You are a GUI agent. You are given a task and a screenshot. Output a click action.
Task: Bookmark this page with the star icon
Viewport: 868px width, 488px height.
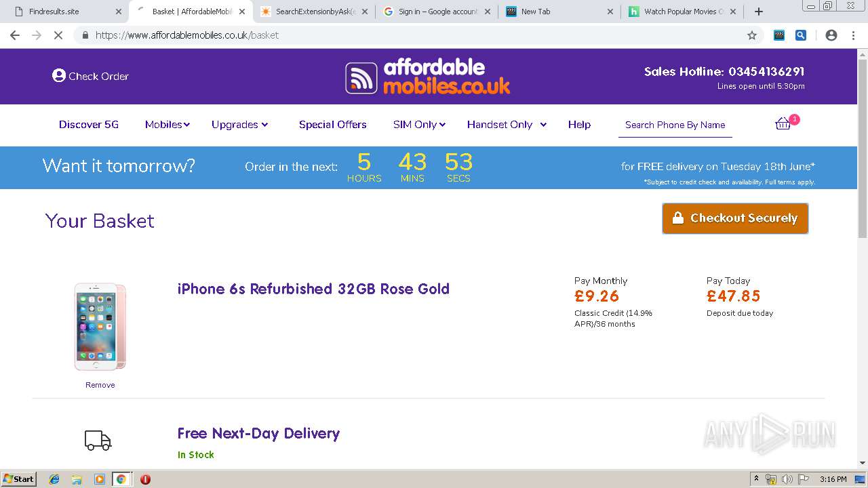coord(752,35)
